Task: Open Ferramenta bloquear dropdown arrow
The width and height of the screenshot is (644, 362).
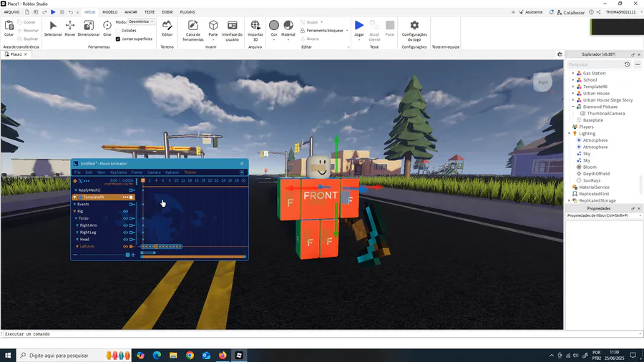Action: pos(347,31)
